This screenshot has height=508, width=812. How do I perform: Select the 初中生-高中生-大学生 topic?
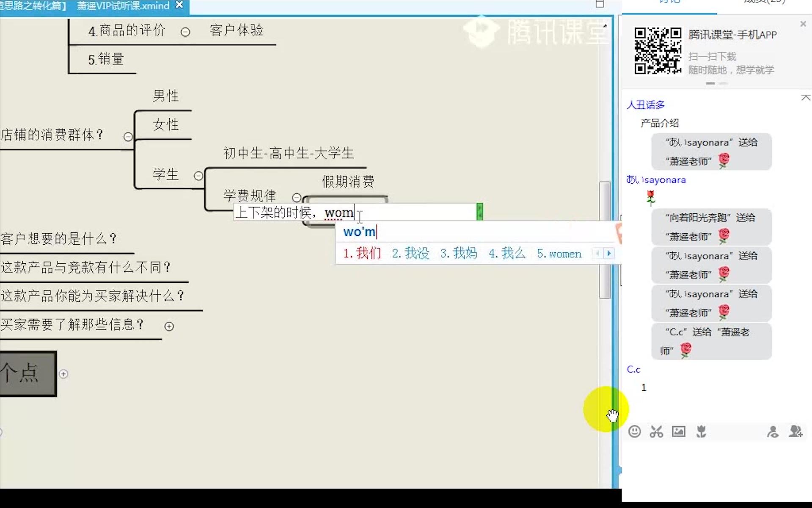[x=289, y=153]
